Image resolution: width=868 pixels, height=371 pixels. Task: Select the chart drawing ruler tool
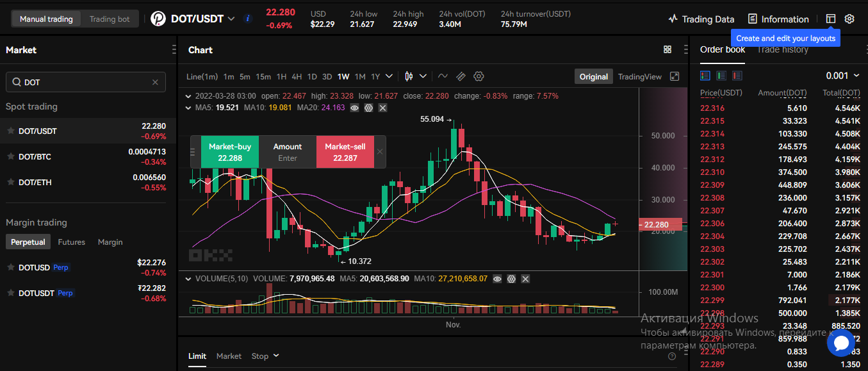click(x=461, y=76)
